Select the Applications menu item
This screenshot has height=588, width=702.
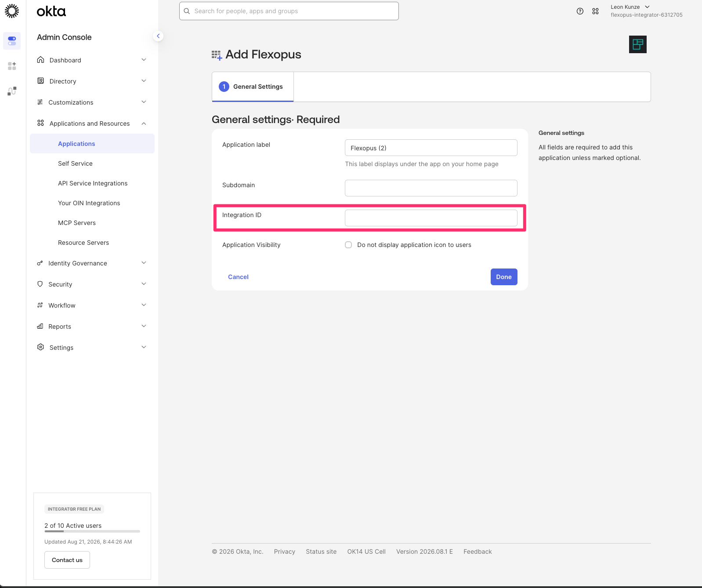click(x=92, y=144)
